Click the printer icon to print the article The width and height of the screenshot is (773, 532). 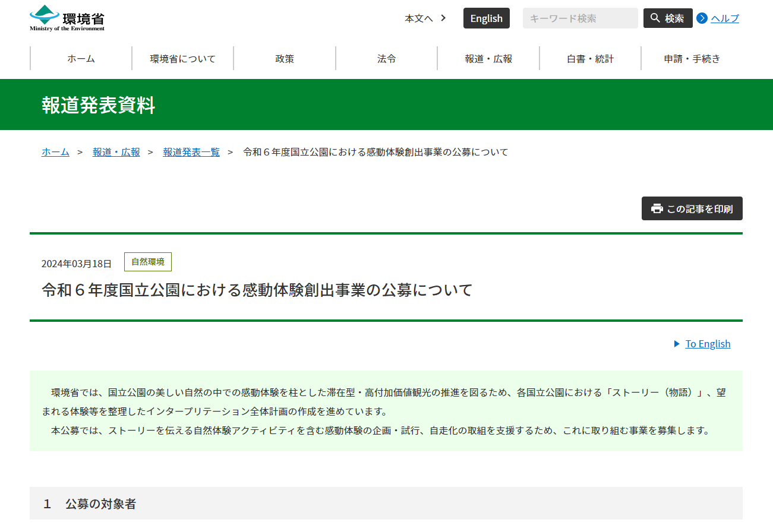[x=657, y=208]
